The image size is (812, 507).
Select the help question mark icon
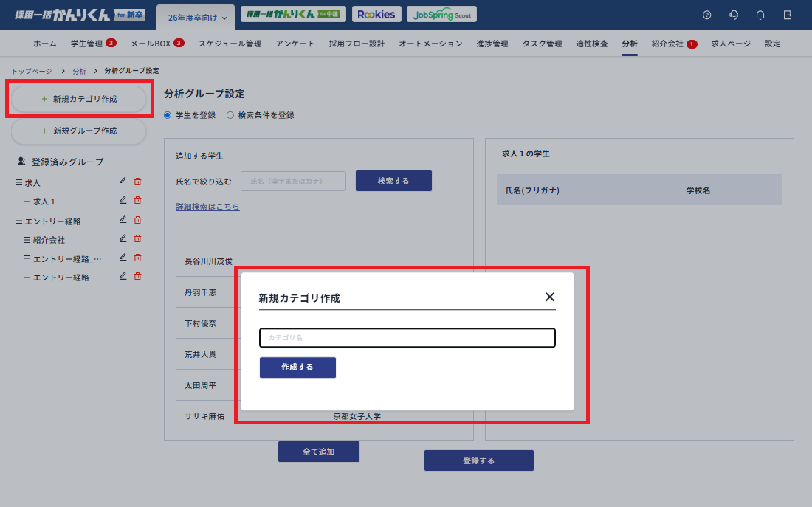coord(706,14)
